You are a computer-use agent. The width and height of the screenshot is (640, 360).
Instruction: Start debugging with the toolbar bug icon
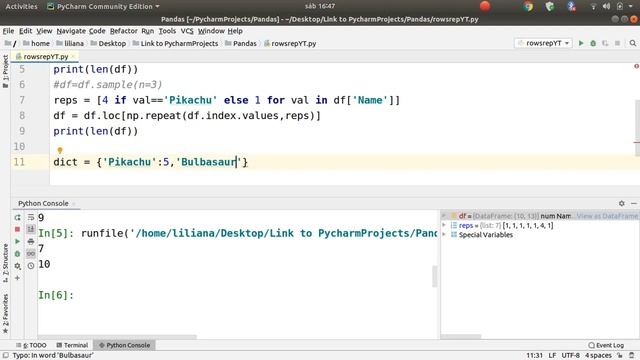click(x=593, y=43)
